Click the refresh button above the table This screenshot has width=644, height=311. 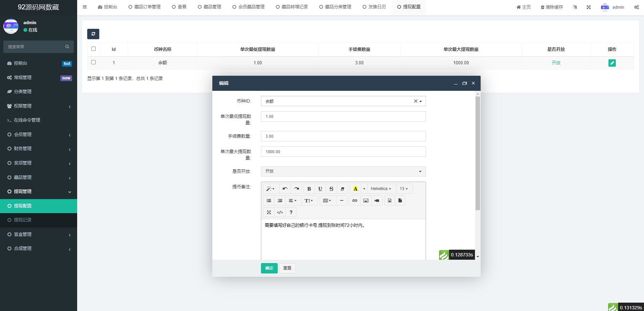coord(93,34)
